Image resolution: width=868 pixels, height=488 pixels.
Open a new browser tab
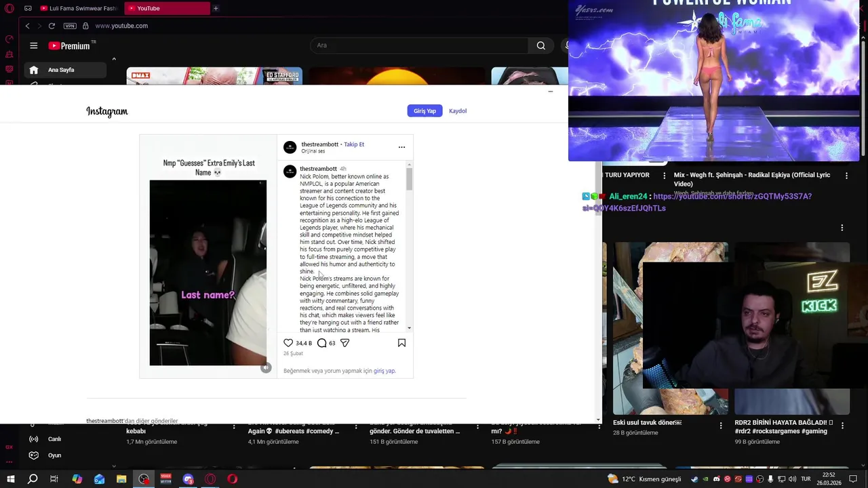(x=216, y=8)
